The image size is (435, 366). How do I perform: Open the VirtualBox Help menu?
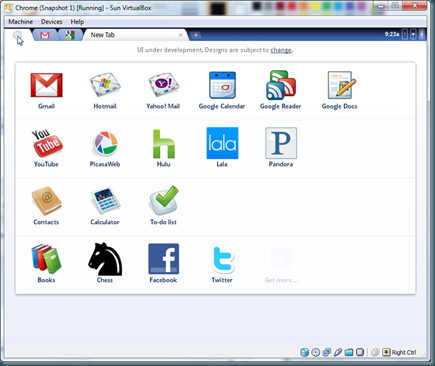point(77,22)
